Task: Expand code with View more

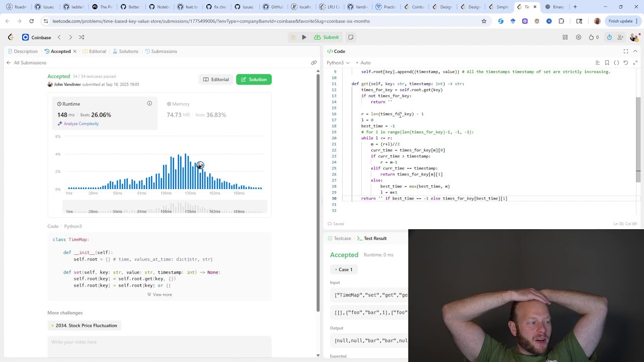Action: 159,295
